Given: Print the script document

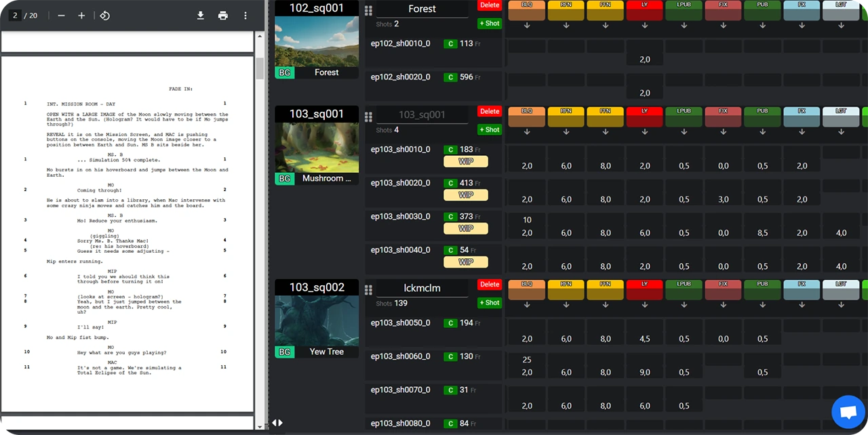Looking at the screenshot, I should pyautogui.click(x=223, y=16).
